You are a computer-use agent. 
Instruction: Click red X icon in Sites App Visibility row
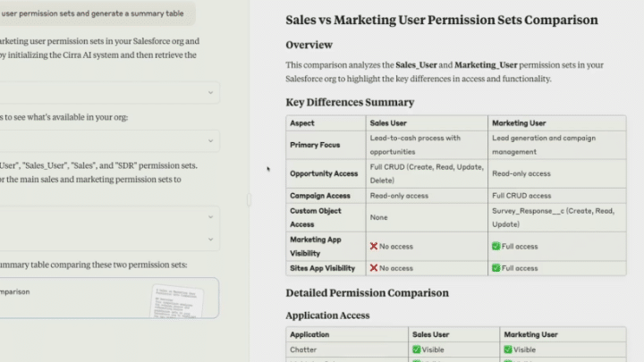pos(374,268)
